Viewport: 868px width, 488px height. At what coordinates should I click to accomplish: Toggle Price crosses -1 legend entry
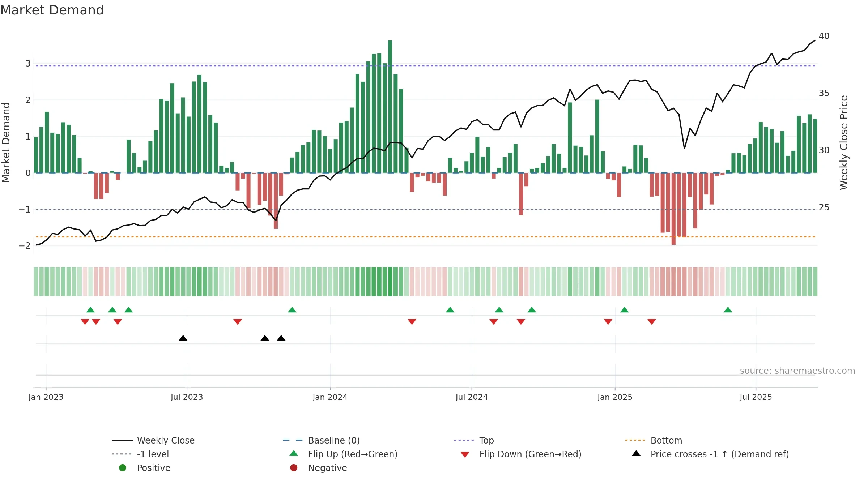pos(710,454)
